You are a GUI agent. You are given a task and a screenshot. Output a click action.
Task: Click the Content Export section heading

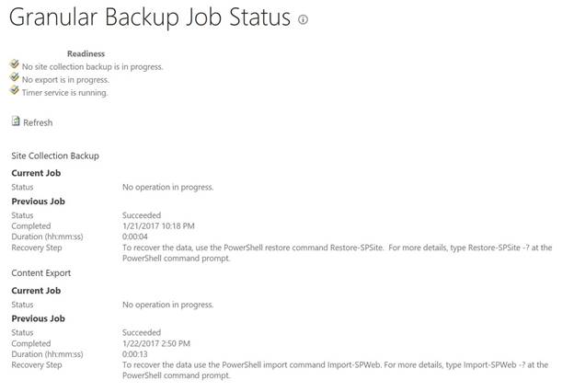40,272
